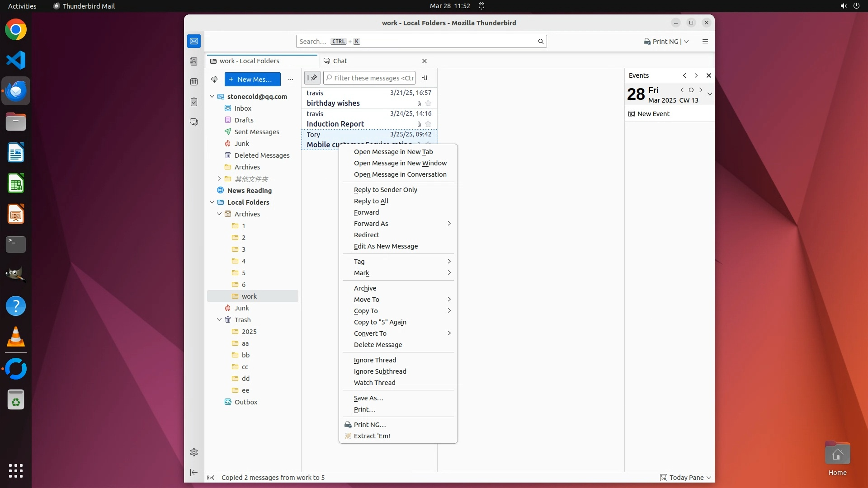Open the Tasks sidebar icon
The width and height of the screenshot is (868, 488).
tap(194, 102)
